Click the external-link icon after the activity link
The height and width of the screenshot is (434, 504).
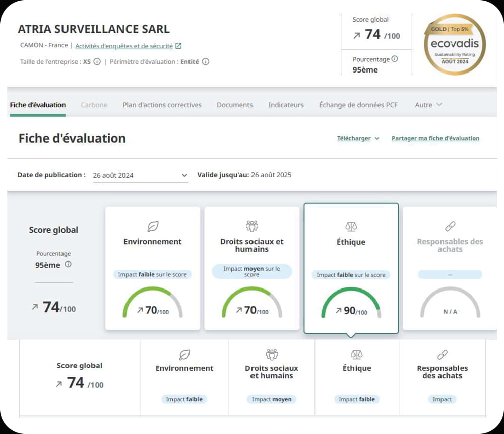pyautogui.click(x=178, y=46)
